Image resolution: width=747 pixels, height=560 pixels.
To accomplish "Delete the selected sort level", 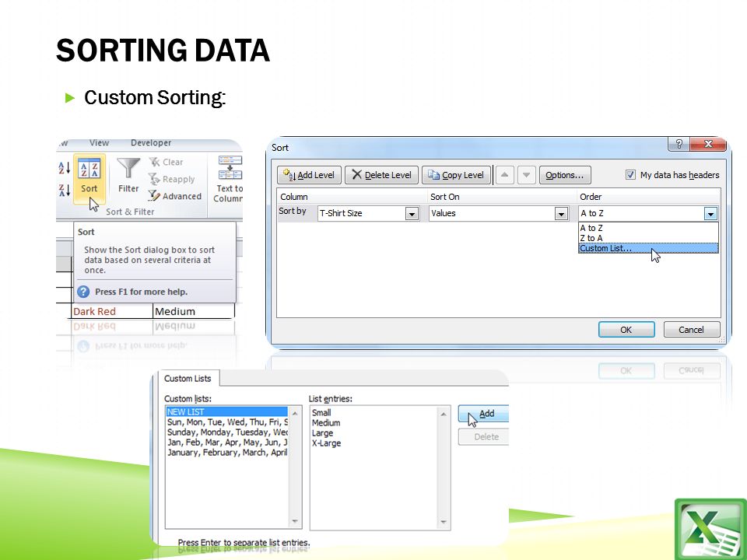I will (381, 175).
